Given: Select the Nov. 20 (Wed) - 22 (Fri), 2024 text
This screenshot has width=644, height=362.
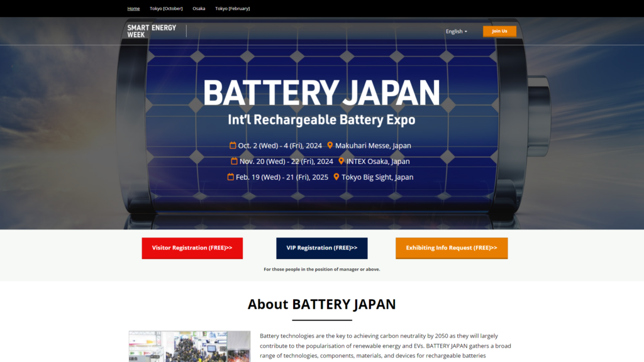Looking at the screenshot, I should click(x=286, y=162).
